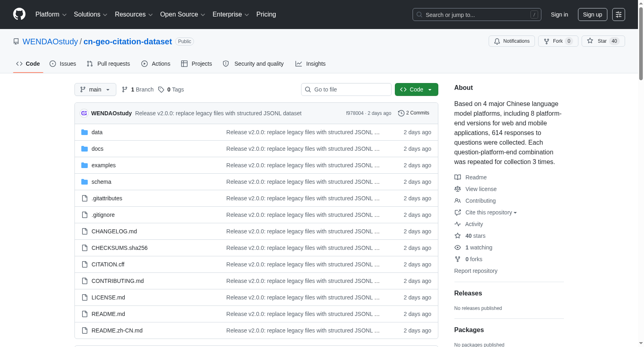Click the examples folder icon

point(85,165)
